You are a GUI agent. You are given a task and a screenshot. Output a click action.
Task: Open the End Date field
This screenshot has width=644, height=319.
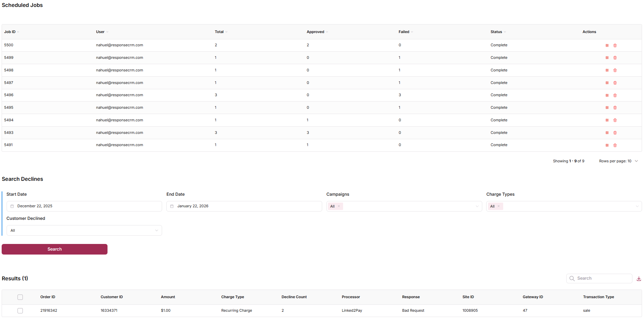(244, 206)
